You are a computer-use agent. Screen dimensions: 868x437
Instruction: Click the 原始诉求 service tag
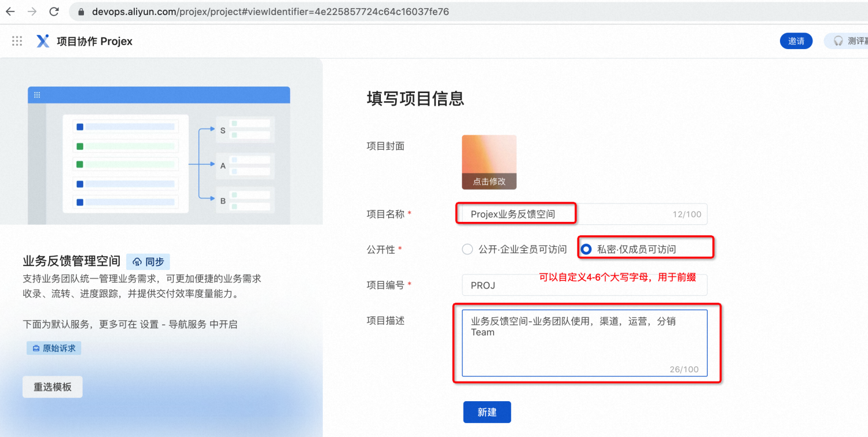coord(54,349)
